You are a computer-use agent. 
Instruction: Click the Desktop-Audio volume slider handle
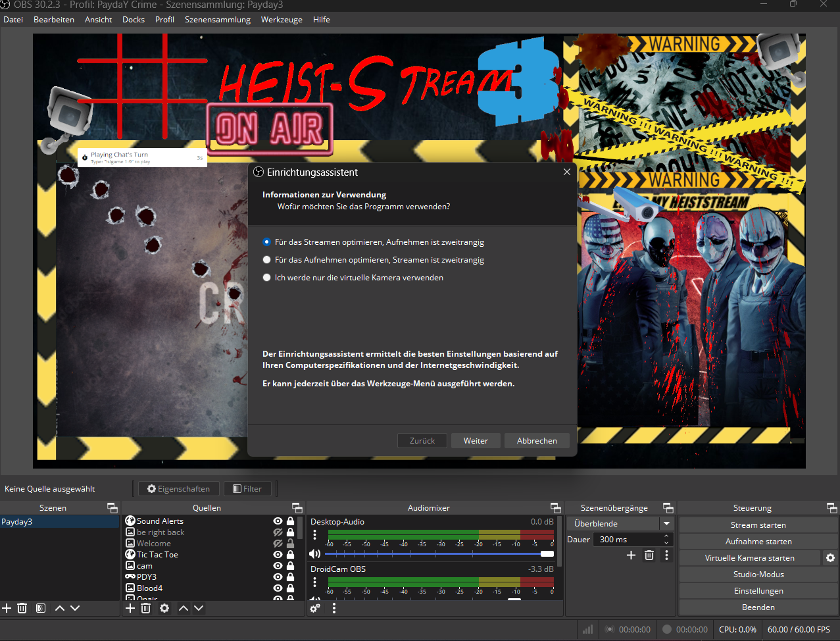point(547,554)
